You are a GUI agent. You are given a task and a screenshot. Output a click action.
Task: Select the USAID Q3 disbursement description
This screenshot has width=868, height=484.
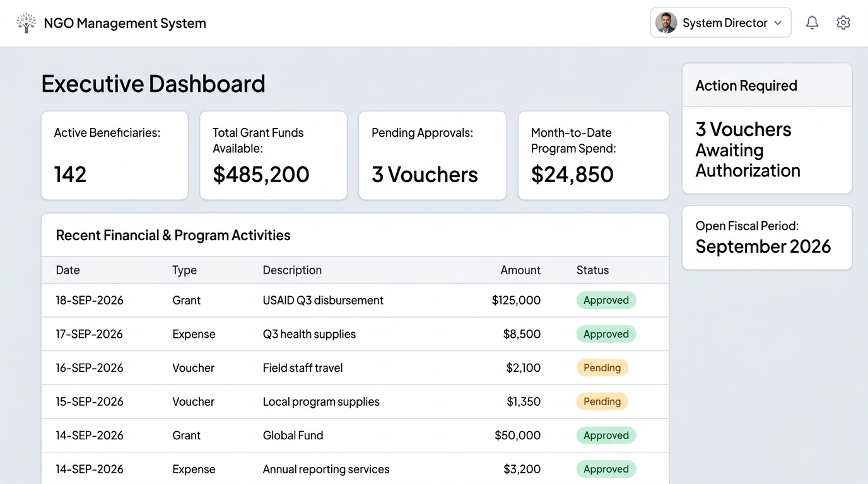pos(323,301)
